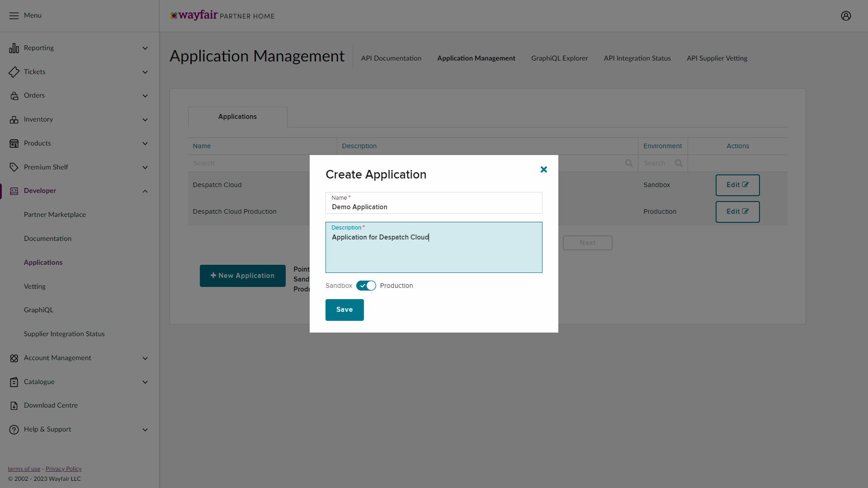Click the Description column search magnifier icon
The height and width of the screenshot is (488, 868).
629,163
